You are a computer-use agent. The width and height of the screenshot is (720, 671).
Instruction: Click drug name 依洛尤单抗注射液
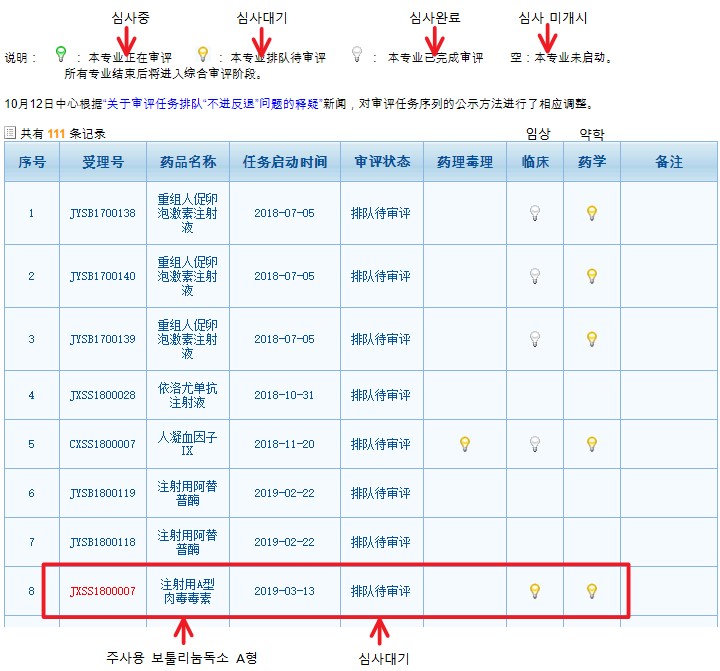(x=187, y=395)
